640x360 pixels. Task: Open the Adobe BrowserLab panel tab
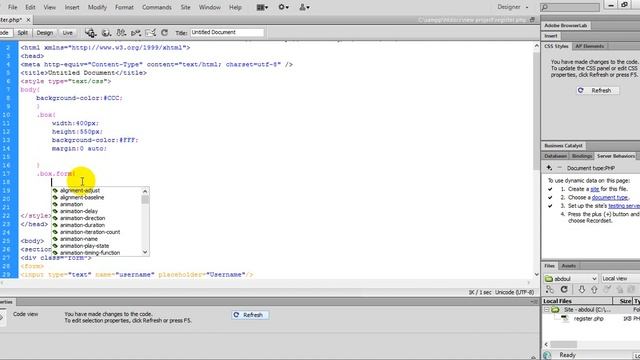click(565, 25)
